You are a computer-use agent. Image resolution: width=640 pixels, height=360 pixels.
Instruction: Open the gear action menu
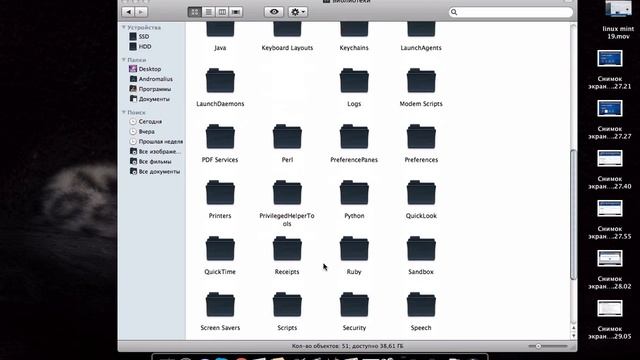pos(298,12)
